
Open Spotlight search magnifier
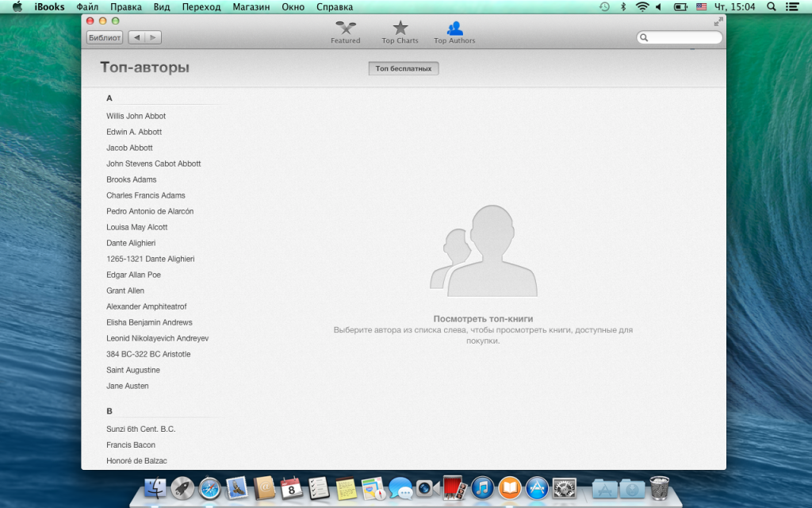(771, 6)
